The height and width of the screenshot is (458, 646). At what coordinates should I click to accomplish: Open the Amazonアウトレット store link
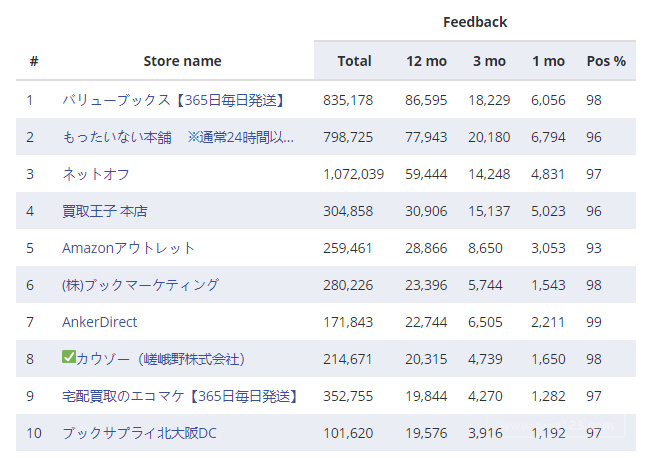(128, 248)
